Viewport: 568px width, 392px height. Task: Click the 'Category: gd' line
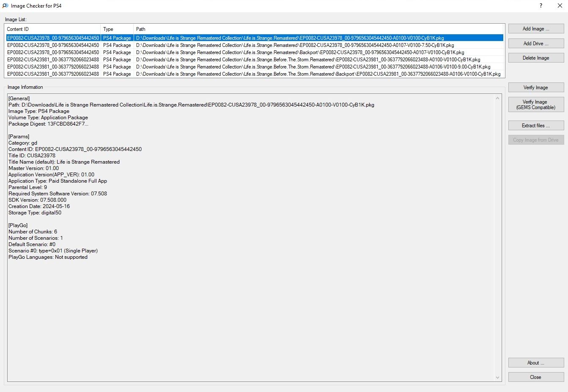coord(23,143)
